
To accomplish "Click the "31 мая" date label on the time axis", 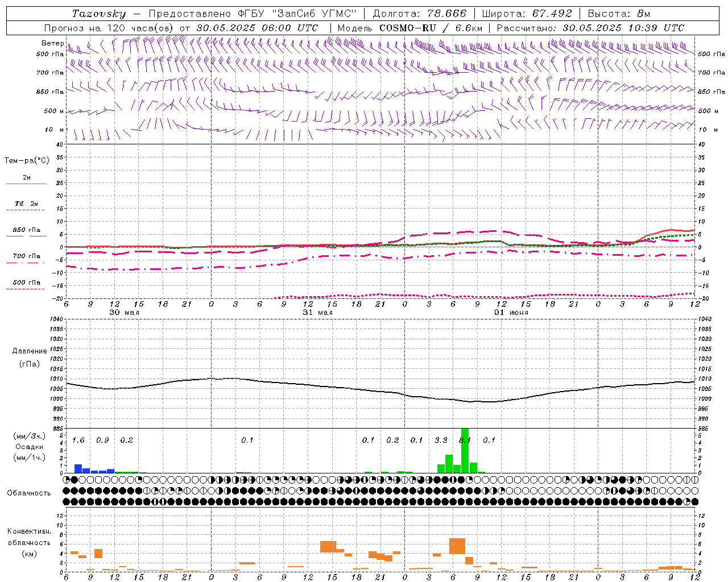I will (x=317, y=313).
